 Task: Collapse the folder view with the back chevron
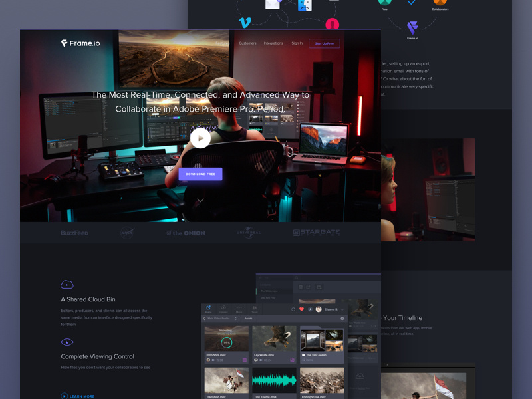[x=203, y=317]
